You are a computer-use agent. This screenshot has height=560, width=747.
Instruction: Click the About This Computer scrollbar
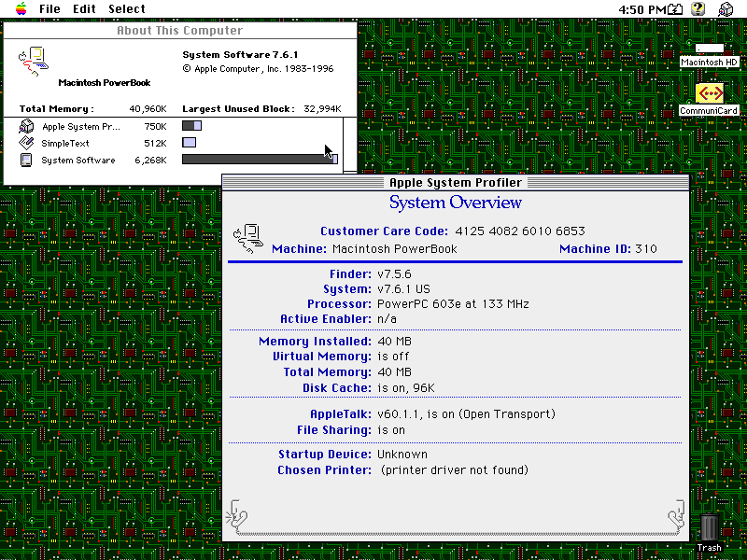pos(350,145)
